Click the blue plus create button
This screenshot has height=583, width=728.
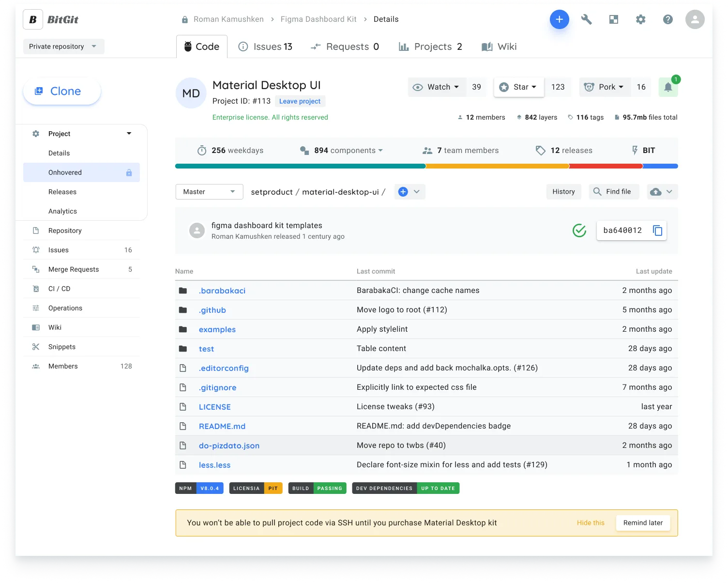(559, 19)
